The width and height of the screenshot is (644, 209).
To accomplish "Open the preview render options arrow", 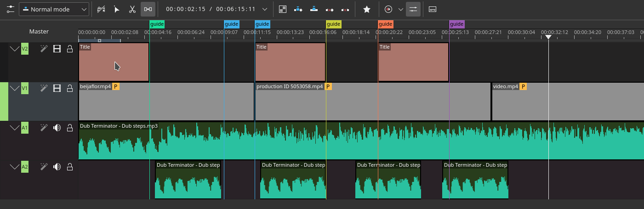I will (400, 9).
